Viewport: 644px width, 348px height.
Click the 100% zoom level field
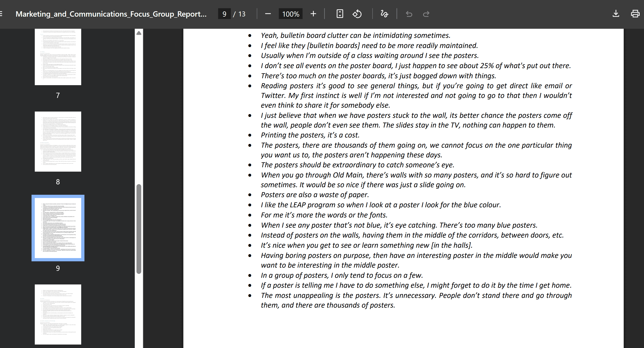290,14
